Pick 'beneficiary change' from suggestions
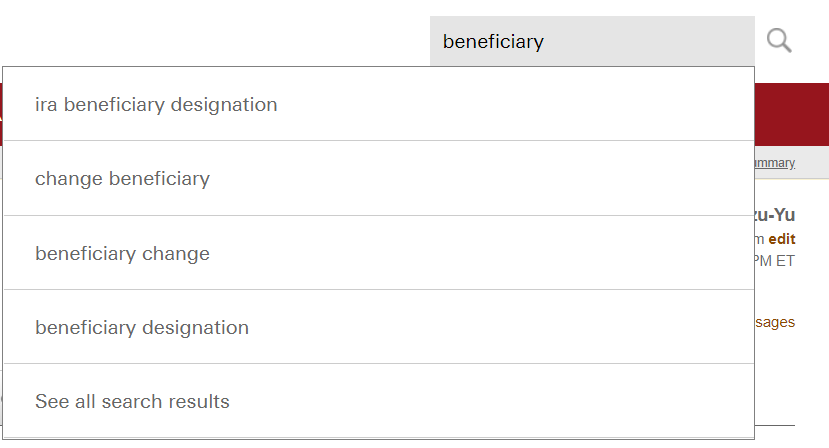Viewport: 829px width, 448px height. (122, 253)
